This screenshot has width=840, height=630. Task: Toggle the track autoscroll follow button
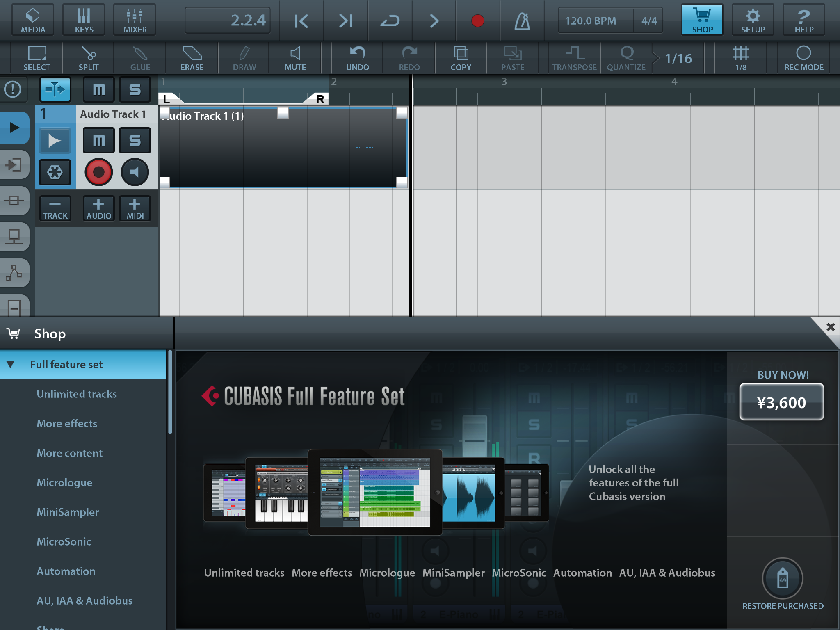click(55, 89)
